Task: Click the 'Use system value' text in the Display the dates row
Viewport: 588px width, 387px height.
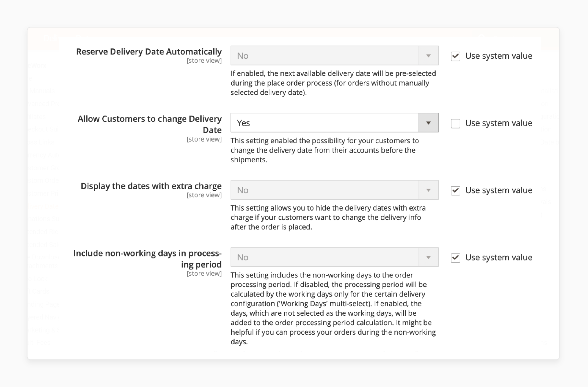Action: coord(499,190)
